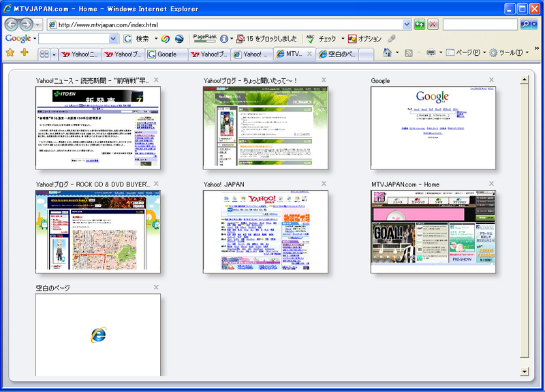
Task: Click the Quick Tabs vertical scrollbar thumb
Action: [x=525, y=220]
